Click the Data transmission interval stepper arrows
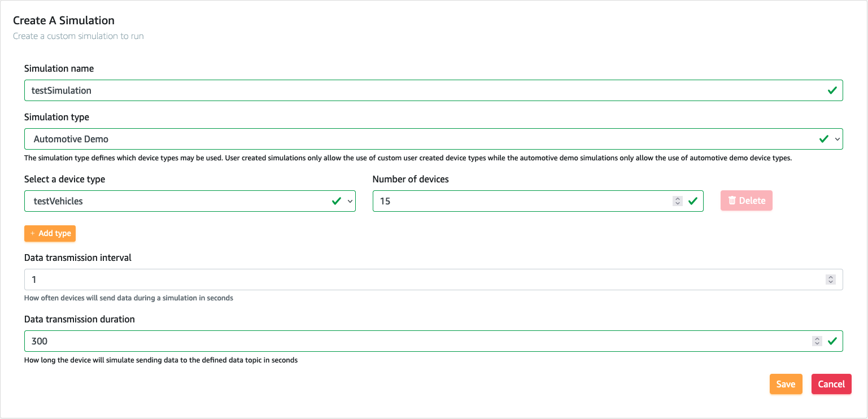Image resolution: width=868 pixels, height=419 pixels. (830, 280)
